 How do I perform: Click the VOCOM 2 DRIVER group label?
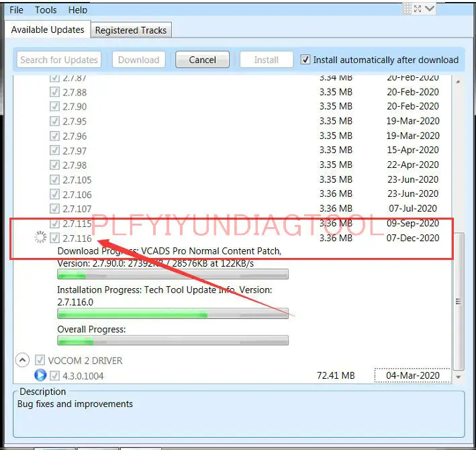coord(85,361)
